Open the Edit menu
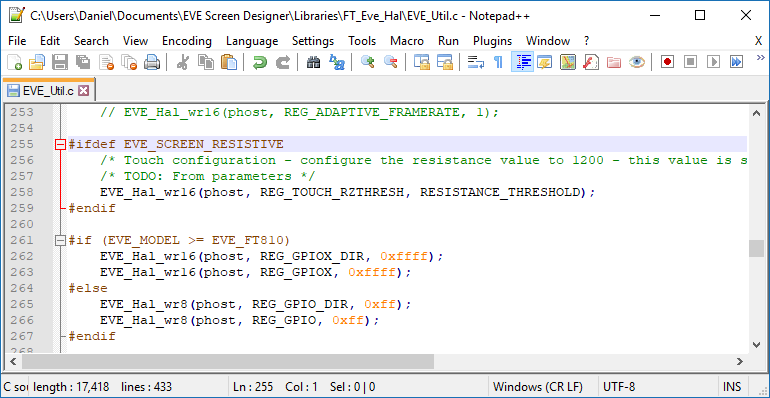Image resolution: width=770 pixels, height=398 pixels. point(50,41)
